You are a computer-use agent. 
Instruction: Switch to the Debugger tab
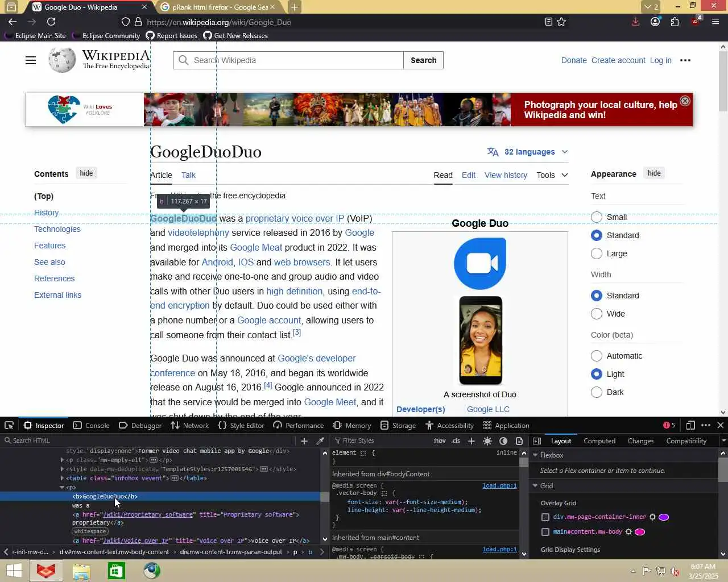click(x=140, y=425)
